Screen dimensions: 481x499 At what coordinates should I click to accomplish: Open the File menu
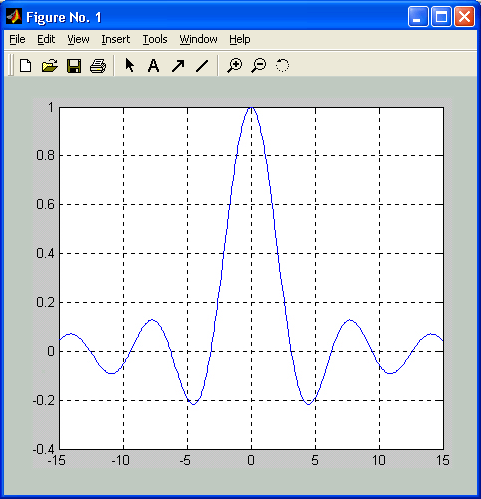pos(17,39)
